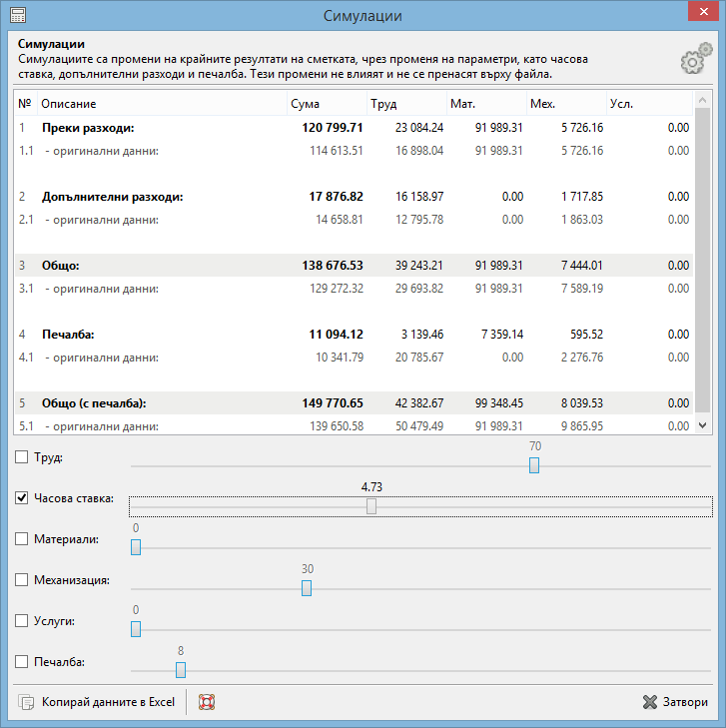Click the table scrollbar down arrow
The height and width of the screenshot is (728, 726).
702,424
